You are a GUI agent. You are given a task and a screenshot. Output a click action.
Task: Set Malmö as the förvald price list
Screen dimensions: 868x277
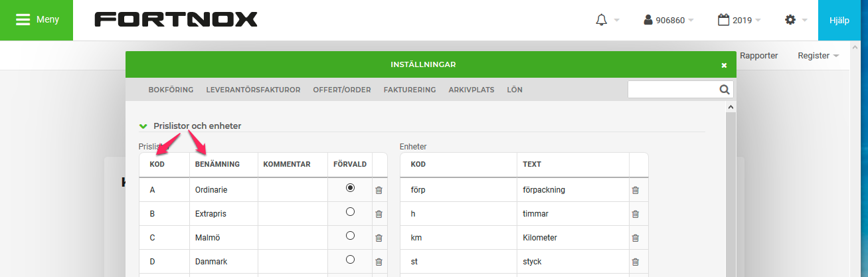click(x=350, y=236)
